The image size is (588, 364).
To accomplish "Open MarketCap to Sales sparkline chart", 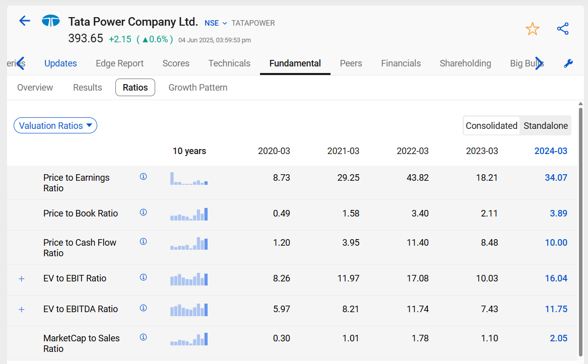I will 189,339.
